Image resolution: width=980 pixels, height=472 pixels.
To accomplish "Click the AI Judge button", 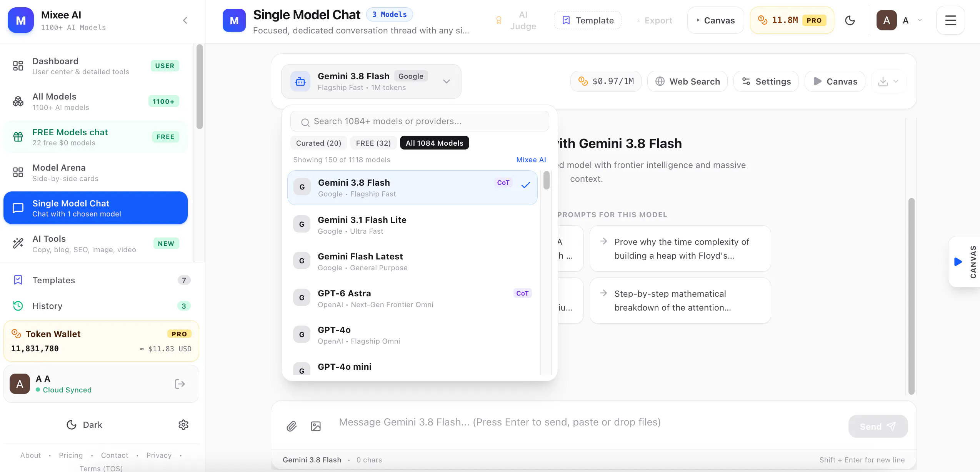I will [x=515, y=20].
